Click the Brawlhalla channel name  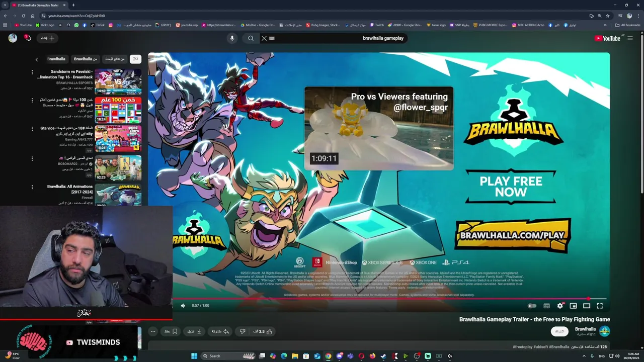coord(585,329)
